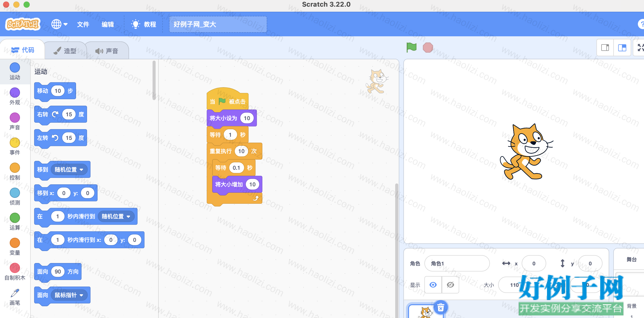The width and height of the screenshot is (644, 318).
Task: Select the 运动 block category
Action: (15, 71)
